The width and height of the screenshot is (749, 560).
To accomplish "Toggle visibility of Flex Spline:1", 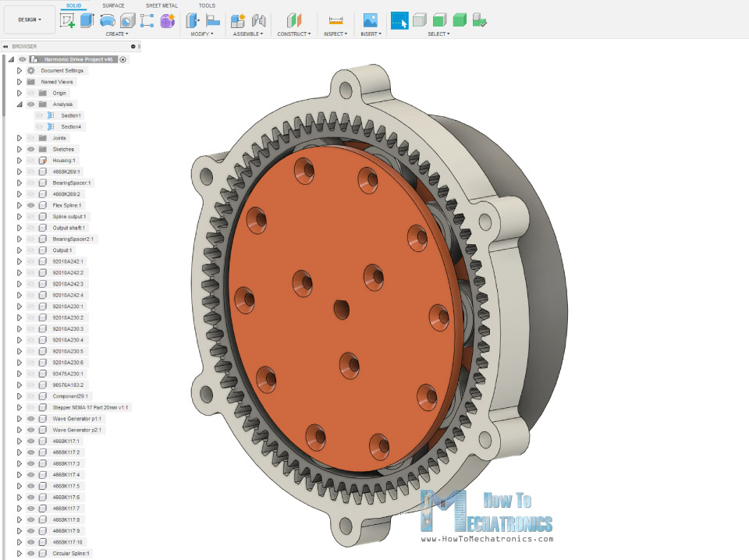I will coord(30,204).
